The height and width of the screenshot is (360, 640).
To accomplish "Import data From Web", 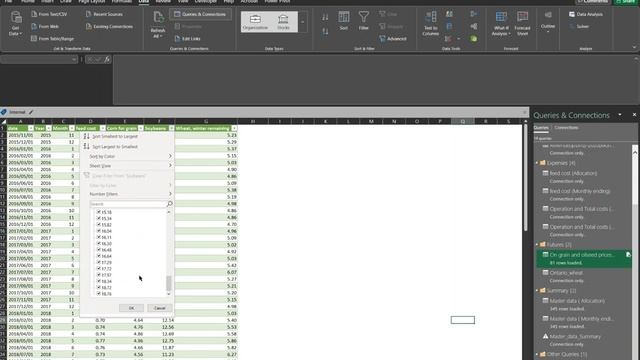I will click(45, 27).
